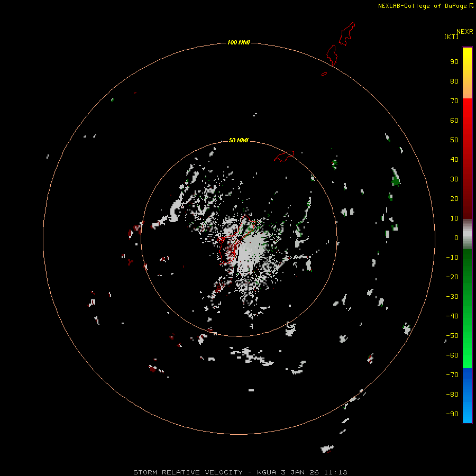This screenshot has height=476, width=476.
Task: Click the NEXLAB-College of DuPage credit text
Action: (x=426, y=6)
